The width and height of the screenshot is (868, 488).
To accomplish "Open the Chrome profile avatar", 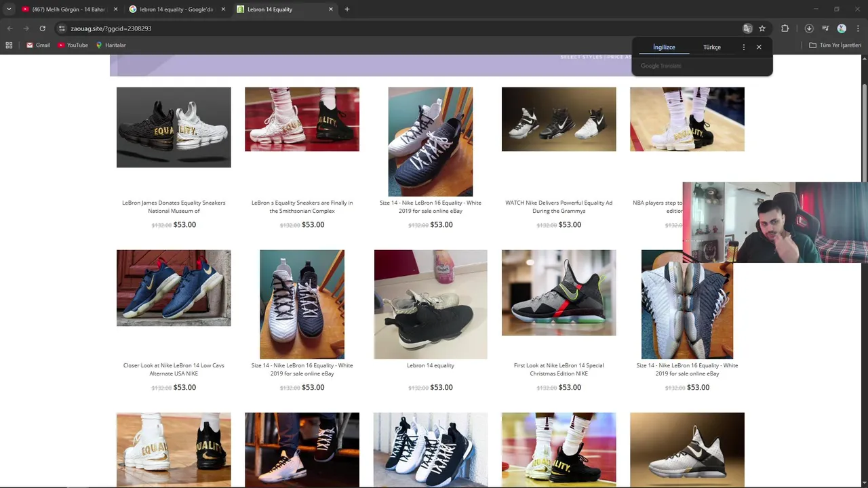I will pyautogui.click(x=842, y=28).
